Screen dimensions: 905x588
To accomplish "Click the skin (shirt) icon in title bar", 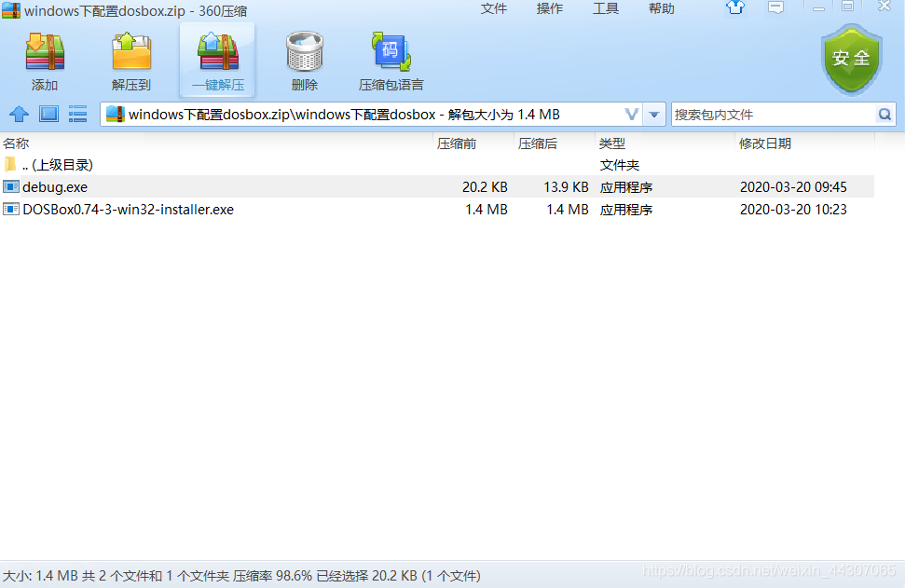I will (735, 7).
